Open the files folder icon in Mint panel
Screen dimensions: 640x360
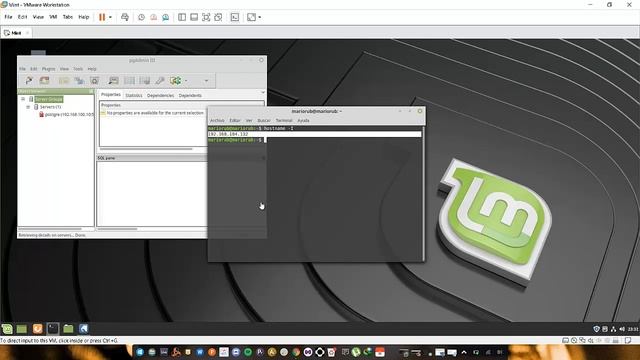pos(68,329)
